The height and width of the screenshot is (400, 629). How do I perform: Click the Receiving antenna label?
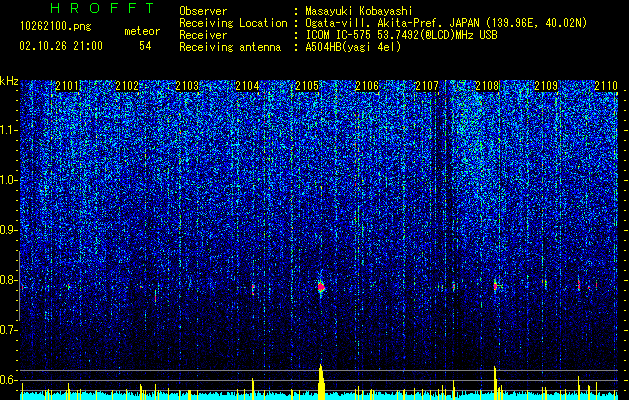230,47
